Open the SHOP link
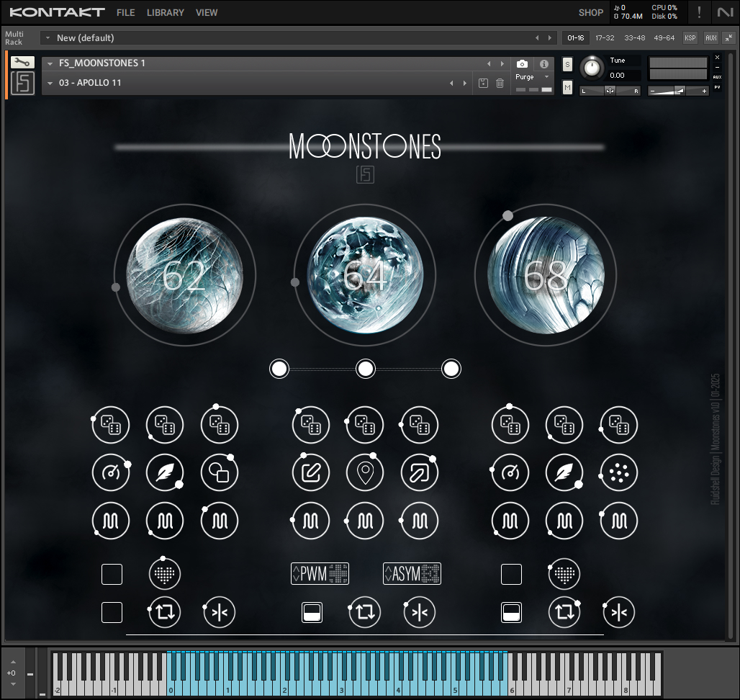Viewport: 740px width, 700px height. coord(591,13)
